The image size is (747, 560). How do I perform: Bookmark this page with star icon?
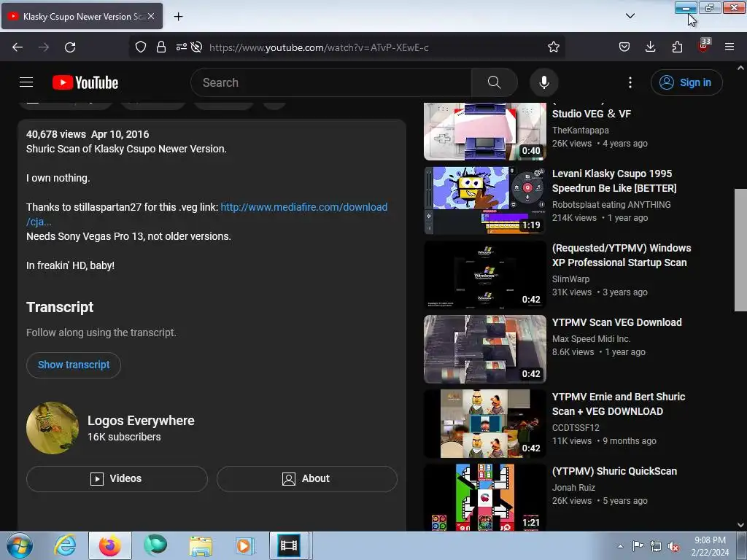click(553, 47)
